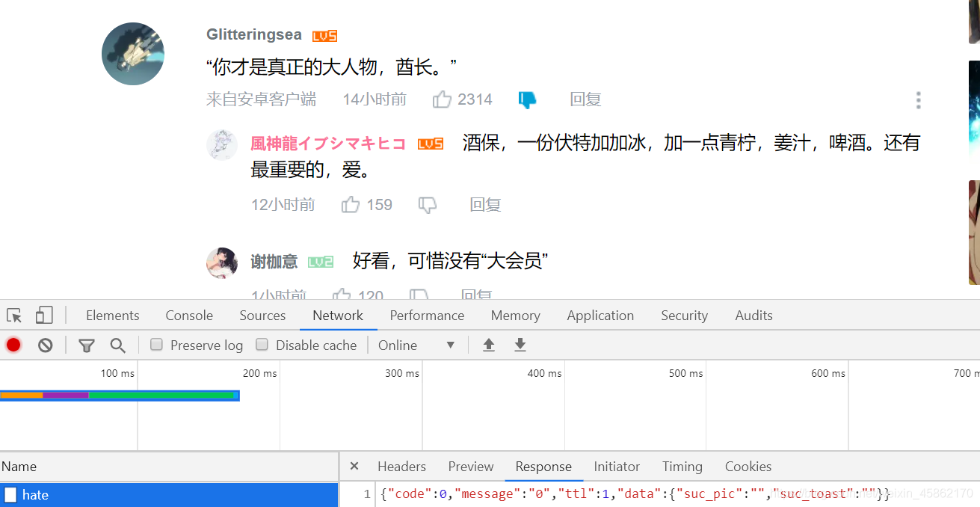Click the search magnifier icon in Network panel
Image resolution: width=980 pixels, height=507 pixels.
118,345
